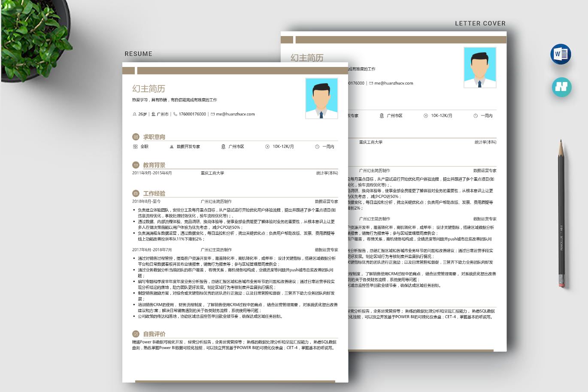588x392 pixels.
Task: Click the icon beside 全职
Action: [135, 146]
